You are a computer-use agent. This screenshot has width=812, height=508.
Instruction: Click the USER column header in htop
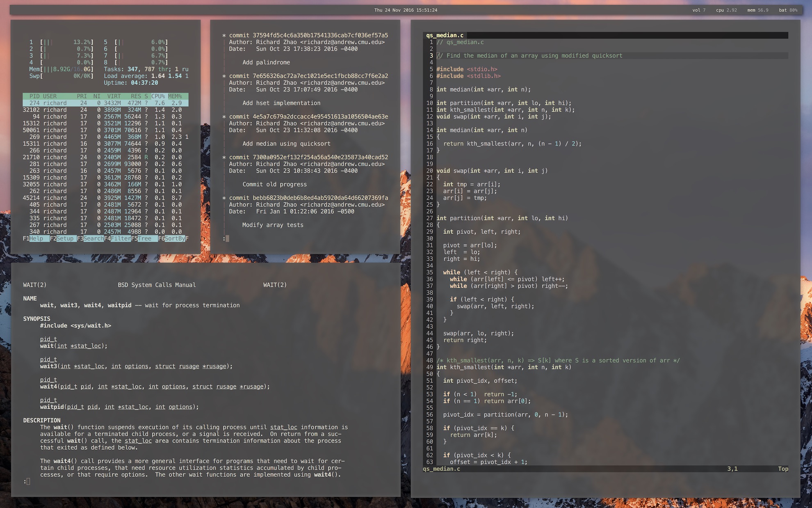(50, 96)
